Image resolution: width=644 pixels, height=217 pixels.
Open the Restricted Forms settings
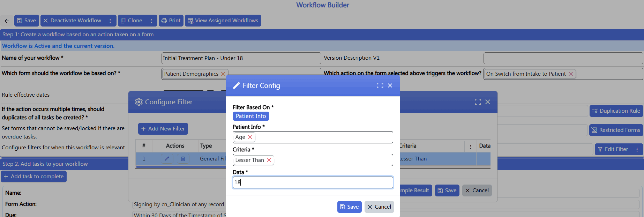(x=616, y=130)
